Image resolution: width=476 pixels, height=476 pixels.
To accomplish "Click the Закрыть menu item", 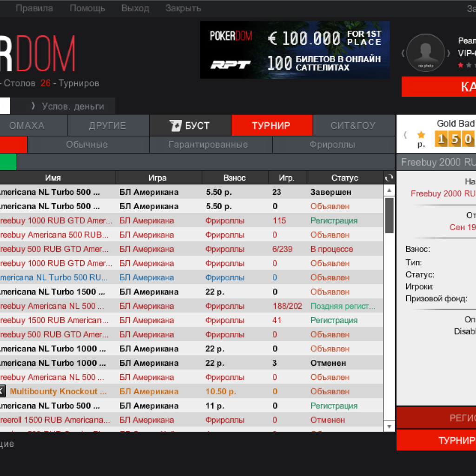I will point(183,8).
